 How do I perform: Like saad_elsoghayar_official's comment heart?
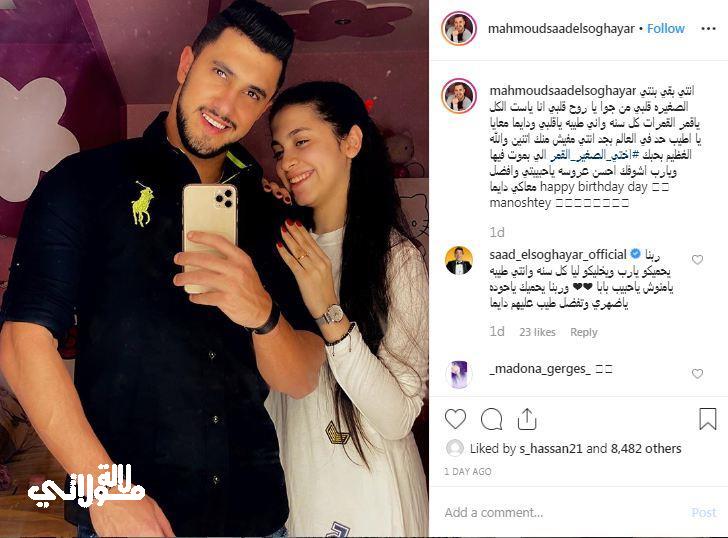point(697,260)
